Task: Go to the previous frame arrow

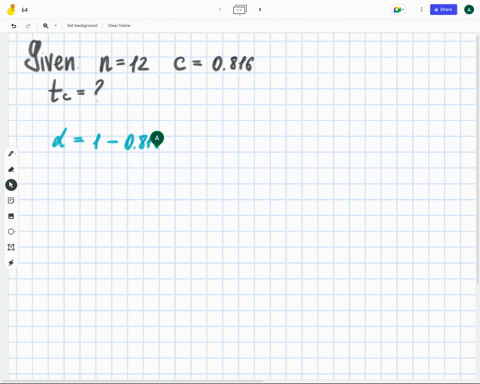Action: 220,10
